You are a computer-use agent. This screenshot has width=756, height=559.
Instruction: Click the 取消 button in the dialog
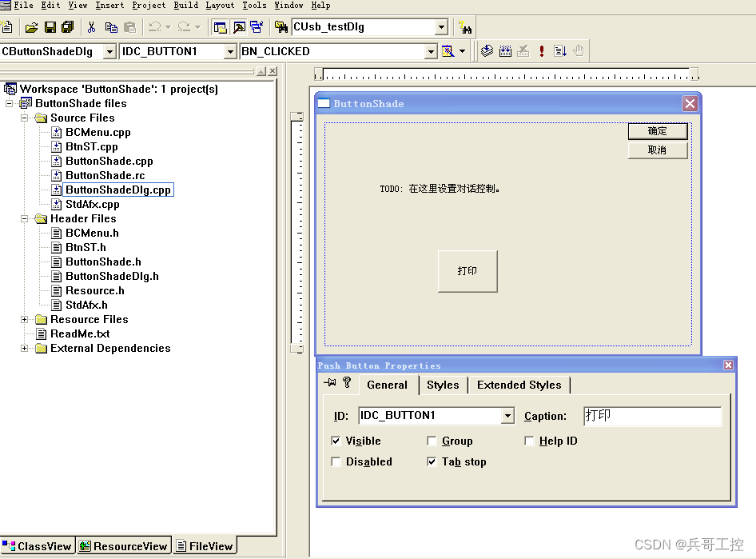coord(657,150)
